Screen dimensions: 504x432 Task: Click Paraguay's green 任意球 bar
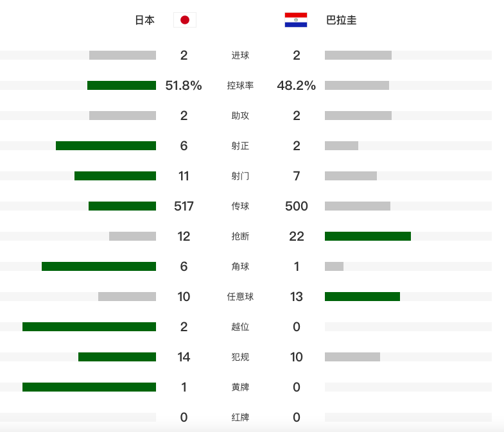tap(362, 297)
